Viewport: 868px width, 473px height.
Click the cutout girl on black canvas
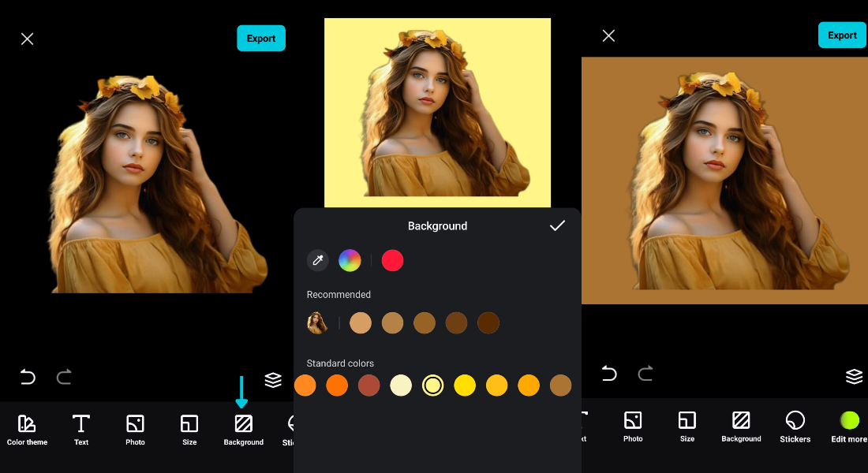tap(158, 184)
